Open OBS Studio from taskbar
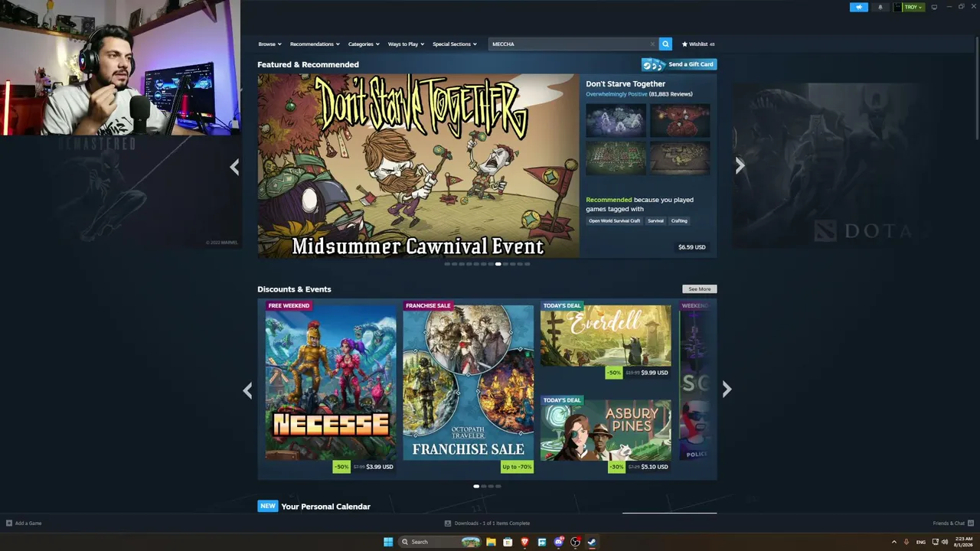Screen dimensions: 980x551 coord(576,542)
